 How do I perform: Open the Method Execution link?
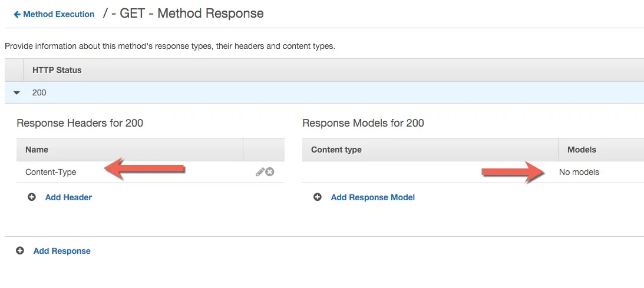pyautogui.click(x=58, y=14)
